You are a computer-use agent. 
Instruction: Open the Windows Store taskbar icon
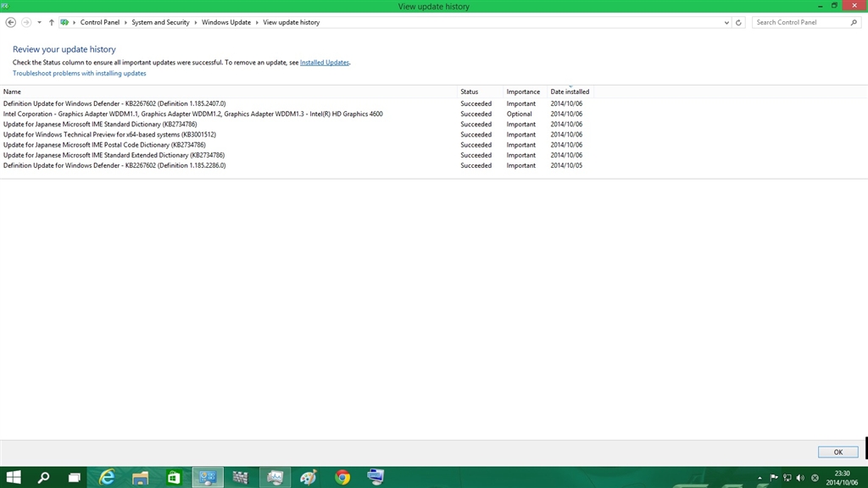pos(174,477)
